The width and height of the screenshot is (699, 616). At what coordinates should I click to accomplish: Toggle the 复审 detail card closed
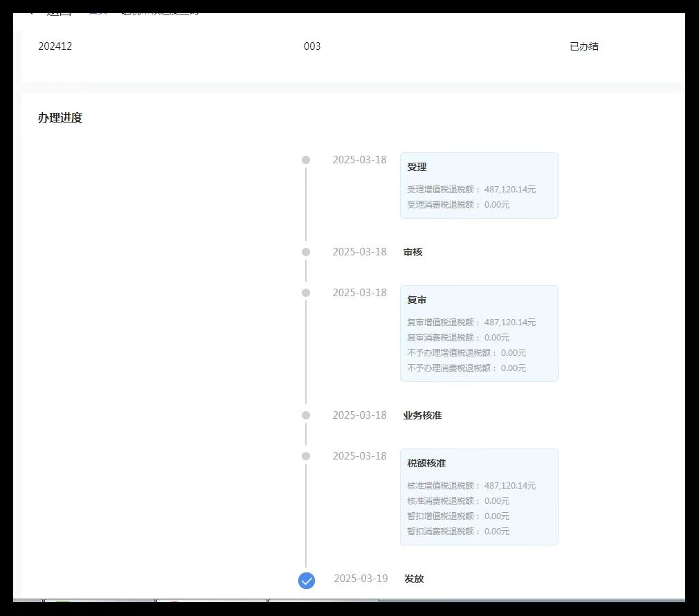pyautogui.click(x=478, y=332)
